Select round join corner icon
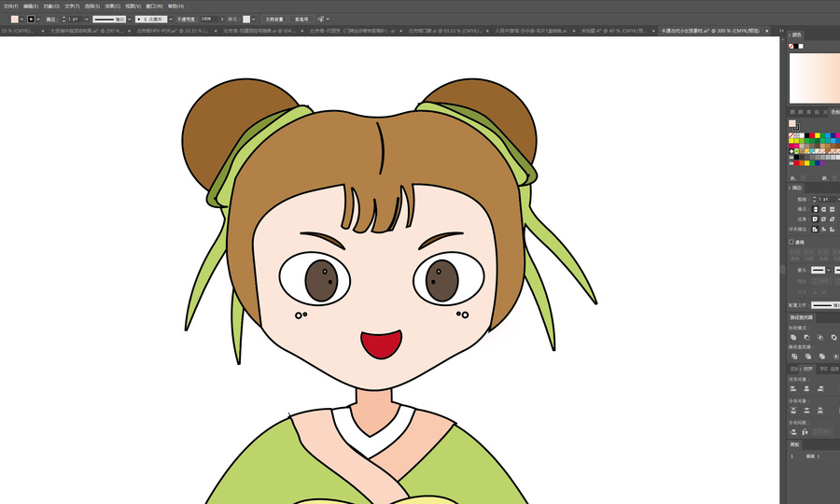The width and height of the screenshot is (840, 504). click(823, 219)
